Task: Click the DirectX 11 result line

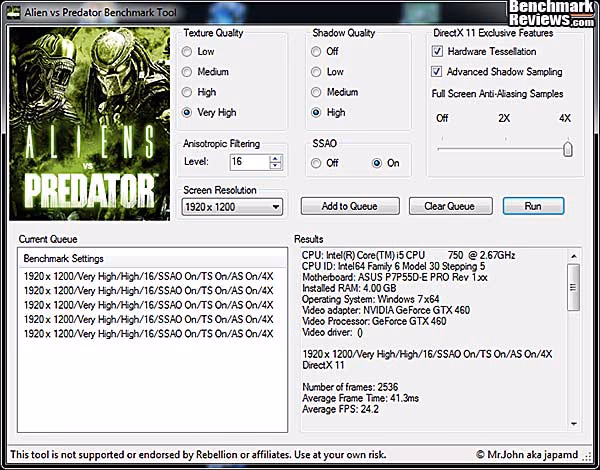Action: pos(323,365)
